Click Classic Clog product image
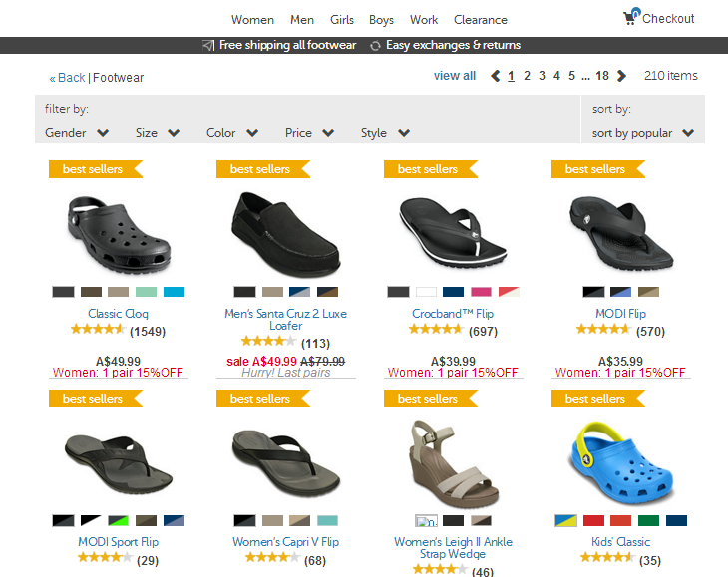728x577 pixels. coord(119,234)
